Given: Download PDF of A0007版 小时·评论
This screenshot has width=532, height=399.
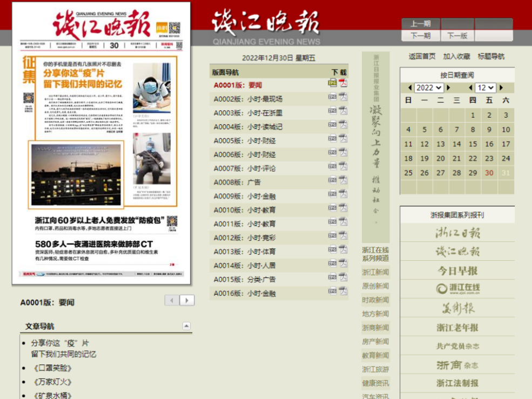Looking at the screenshot, I should (343, 166).
